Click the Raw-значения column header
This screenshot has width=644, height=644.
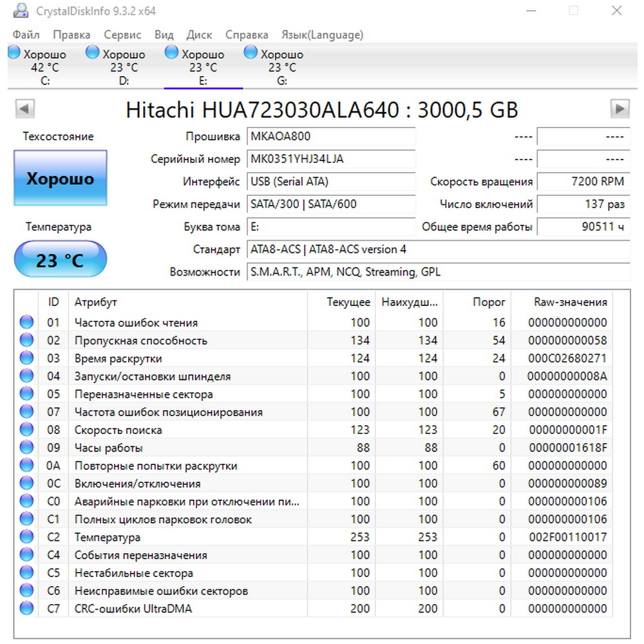(x=562, y=302)
